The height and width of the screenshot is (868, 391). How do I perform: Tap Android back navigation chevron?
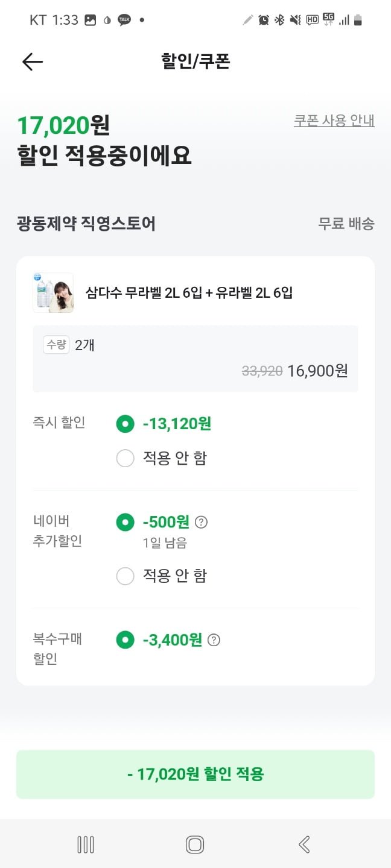tap(304, 844)
